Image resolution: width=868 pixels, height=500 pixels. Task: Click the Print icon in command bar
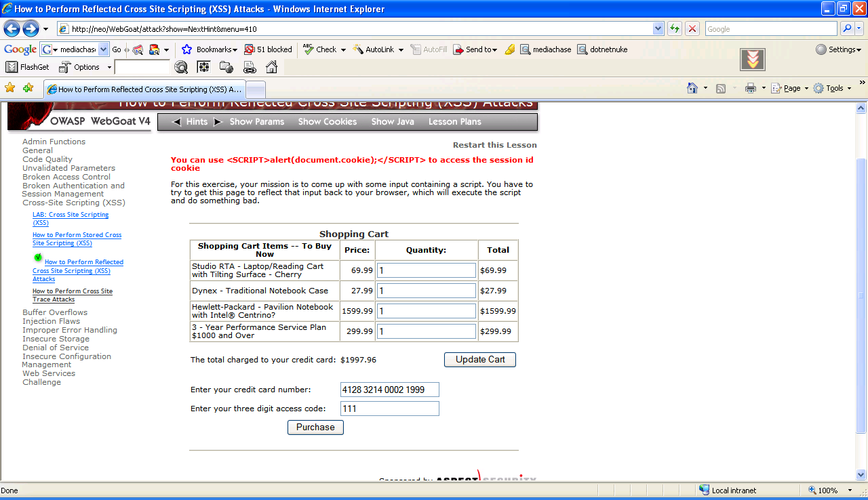tap(750, 88)
